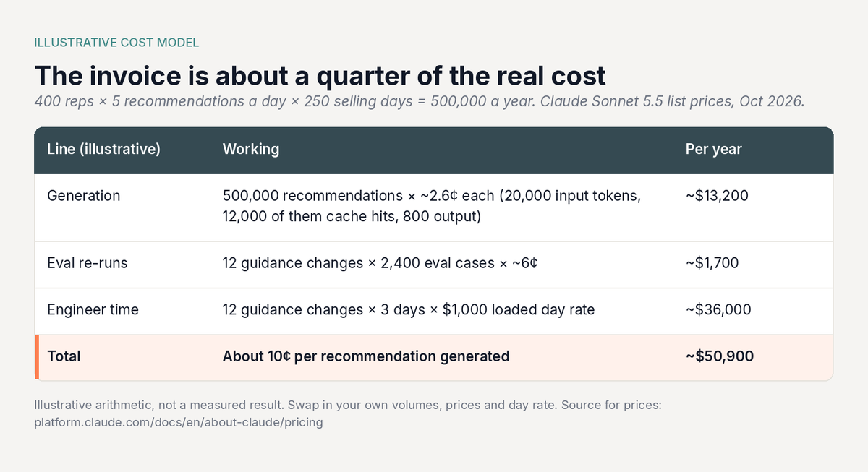
Task: Click the 500,000 recommendations working text
Action: coord(432,206)
